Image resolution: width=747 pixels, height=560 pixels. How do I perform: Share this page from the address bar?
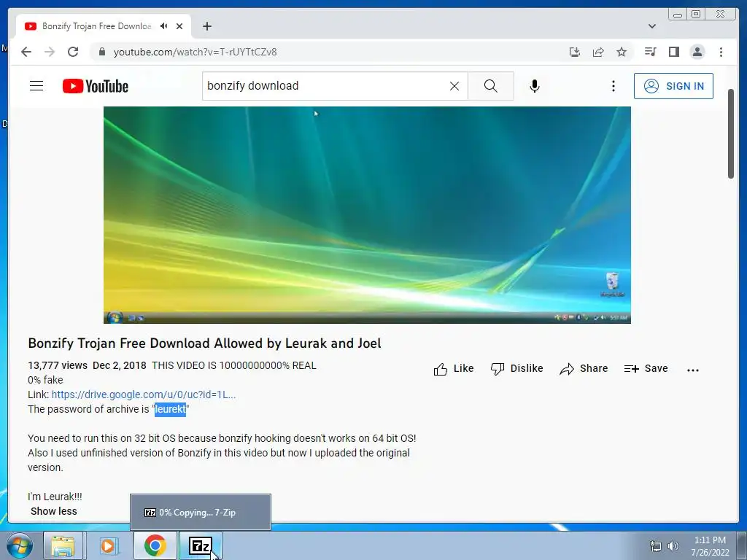[598, 52]
